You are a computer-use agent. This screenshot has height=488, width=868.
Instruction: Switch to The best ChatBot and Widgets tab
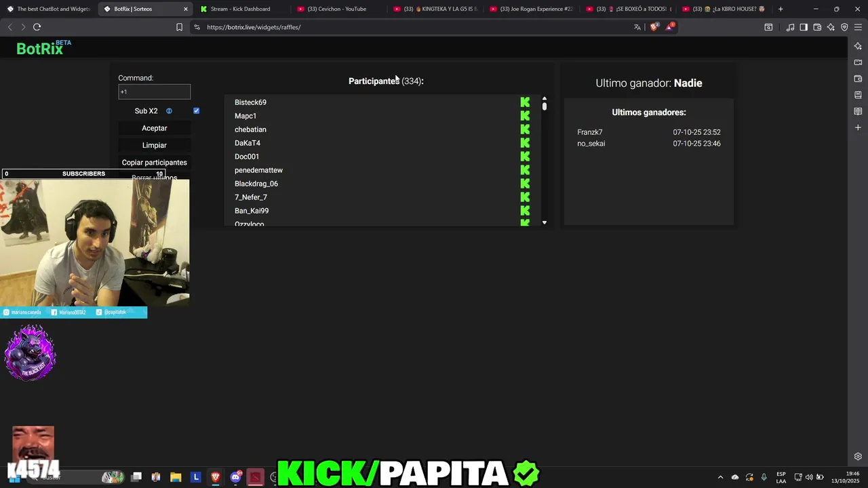point(49,9)
